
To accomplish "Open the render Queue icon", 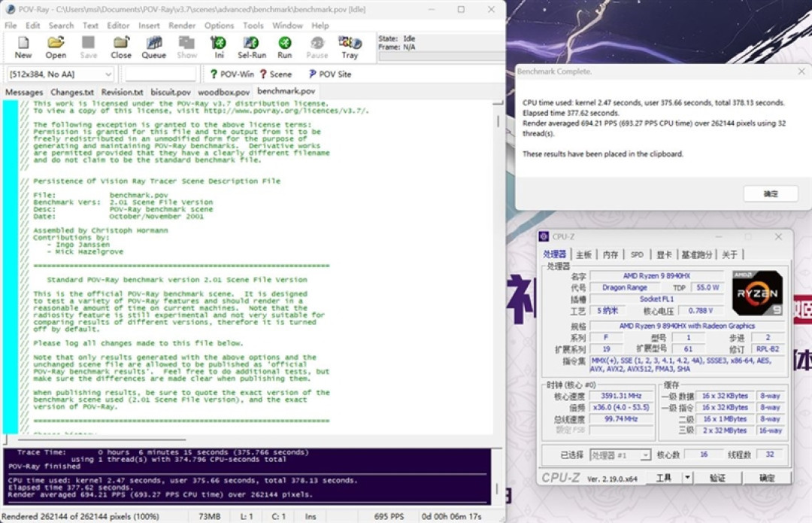I will 154,47.
